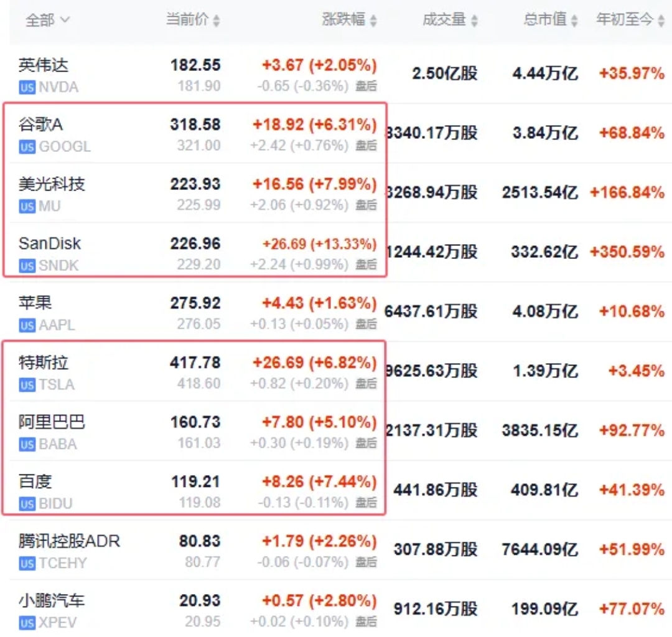Open the 小鹏汽车 stock entry
672x637 pixels.
(x=52, y=601)
